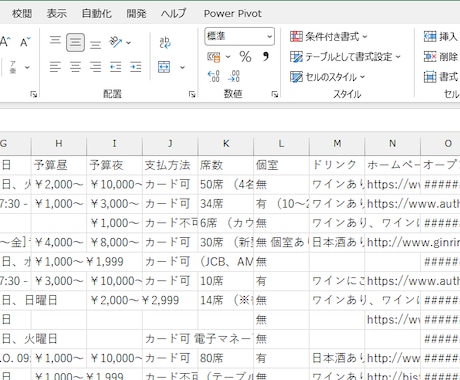Image resolution: width=460 pixels, height=380 pixels.
Task: Open 表示 ribbon tab
Action: click(x=56, y=14)
